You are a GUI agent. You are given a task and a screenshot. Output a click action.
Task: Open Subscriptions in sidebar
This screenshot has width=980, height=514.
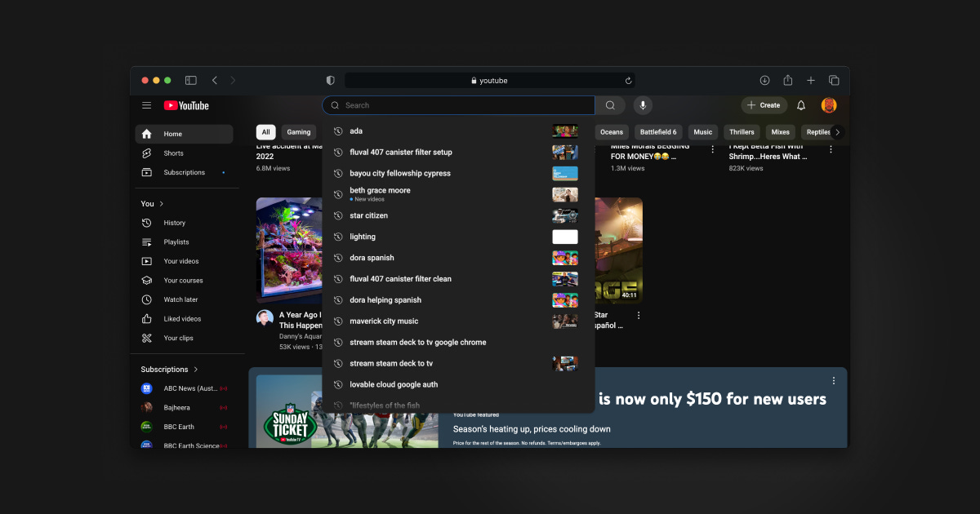184,172
